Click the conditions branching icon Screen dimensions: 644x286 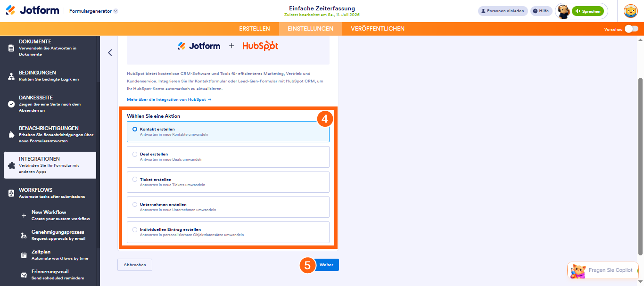click(x=11, y=76)
